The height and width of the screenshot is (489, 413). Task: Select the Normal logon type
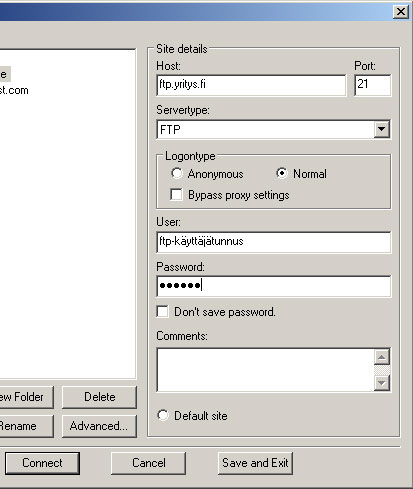tap(282, 173)
